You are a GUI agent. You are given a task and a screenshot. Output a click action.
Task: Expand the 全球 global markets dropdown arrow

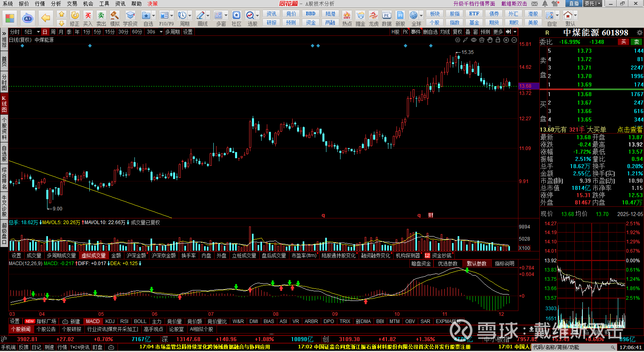pos(421,16)
